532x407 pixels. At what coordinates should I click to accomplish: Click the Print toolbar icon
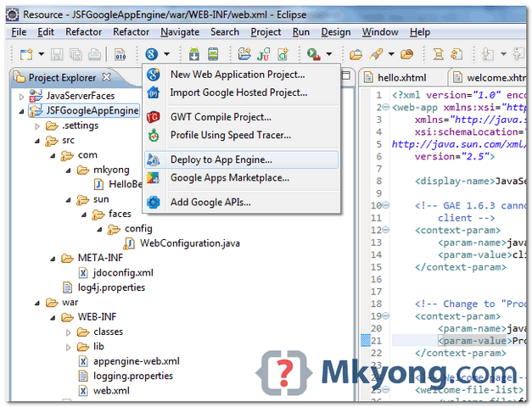[95, 54]
